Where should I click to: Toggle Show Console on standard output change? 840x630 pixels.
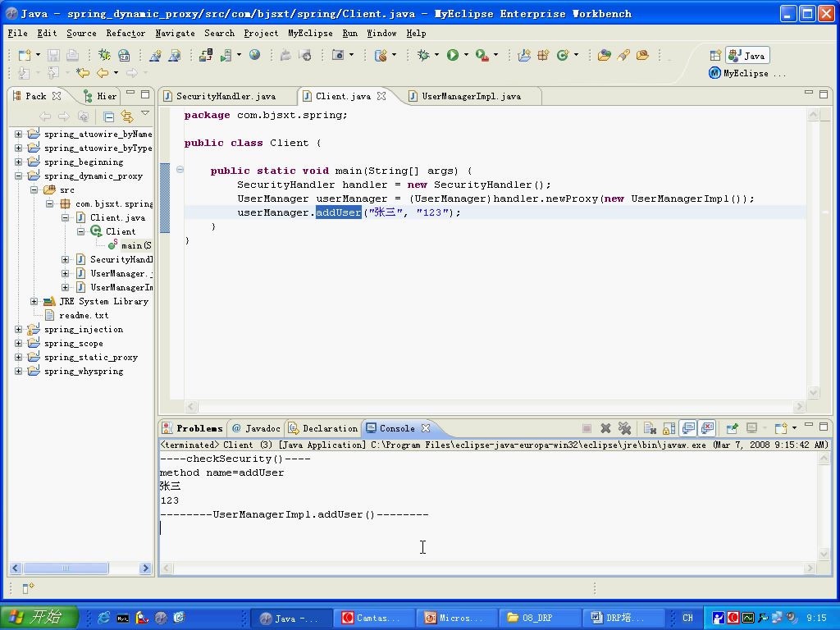coord(688,428)
